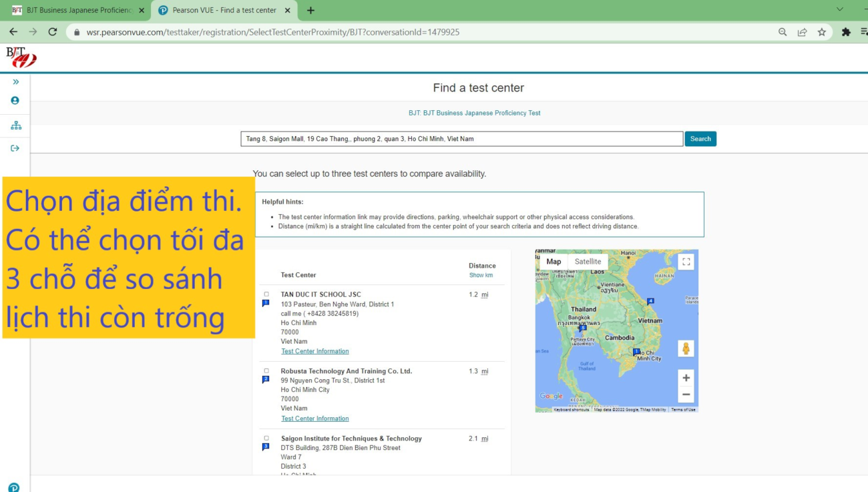Expand sidebar with double chevron
This screenshot has height=492, width=868.
point(15,81)
